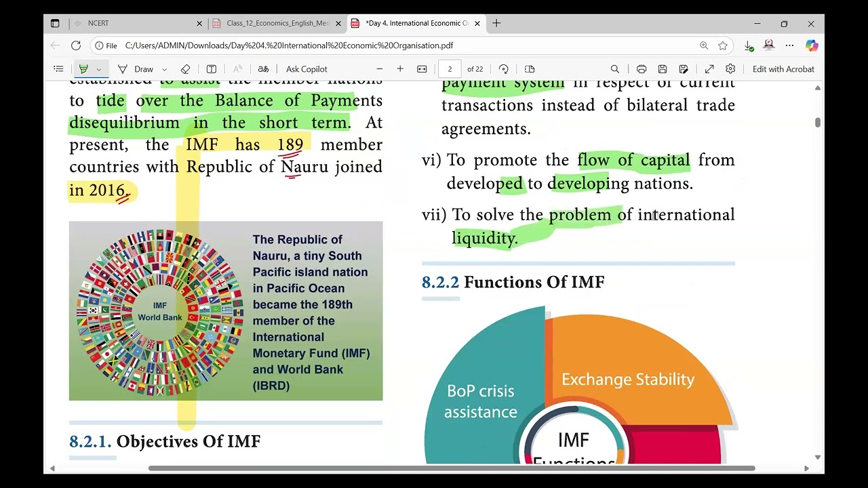Switch page view layout
This screenshot has width=868, height=488.
(530, 69)
